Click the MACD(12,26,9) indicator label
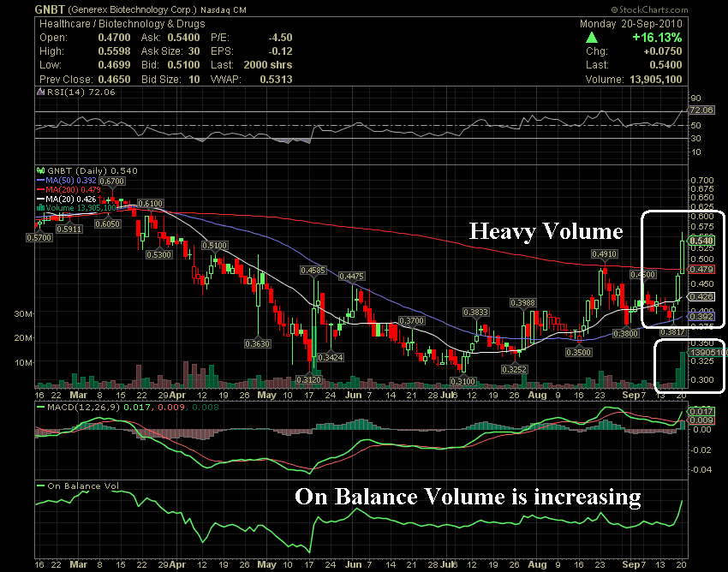Image resolution: width=728 pixels, height=572 pixels. (84, 408)
